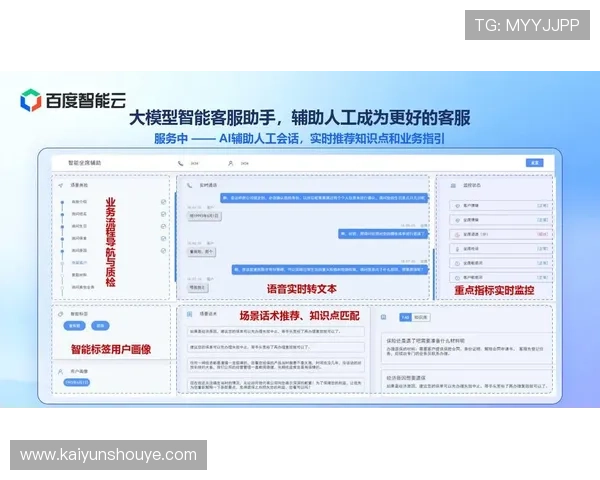The height and width of the screenshot is (480, 600).
Task: Click the person icon beside the 用户画像 title
Action: click(x=60, y=371)
